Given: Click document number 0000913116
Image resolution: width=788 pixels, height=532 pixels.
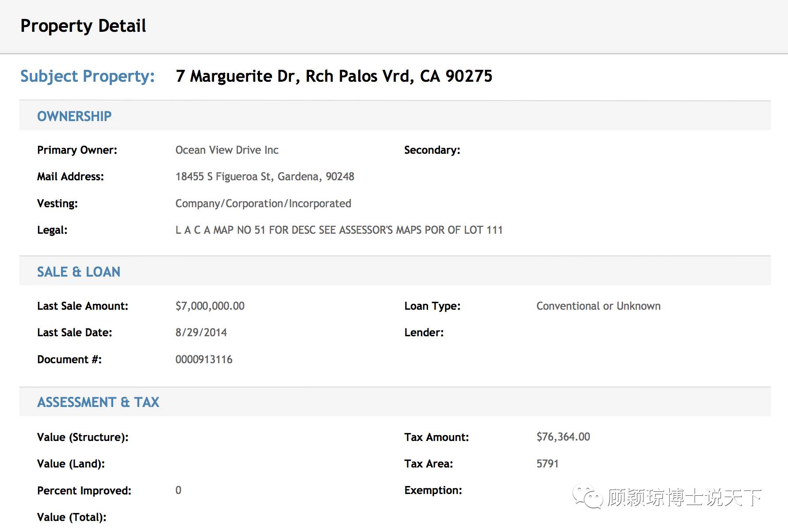Looking at the screenshot, I should (x=204, y=360).
